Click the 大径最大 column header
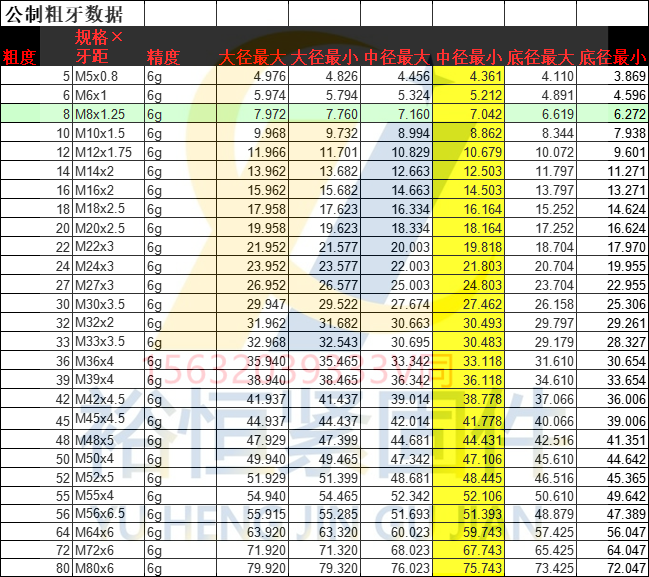This screenshot has height=577, width=649. (x=253, y=57)
